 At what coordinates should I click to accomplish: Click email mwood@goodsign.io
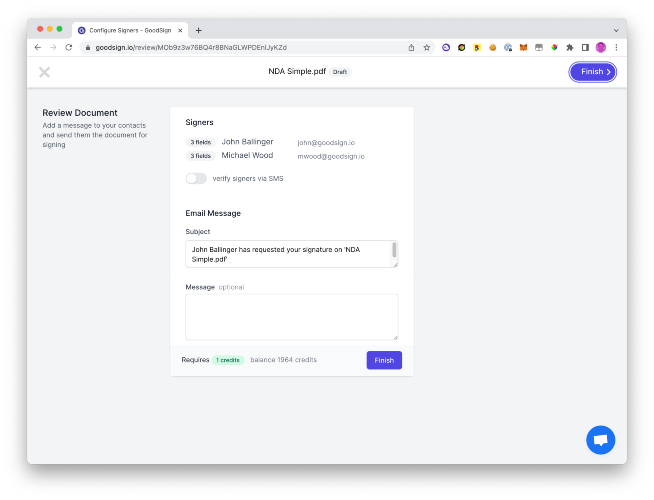pos(331,156)
